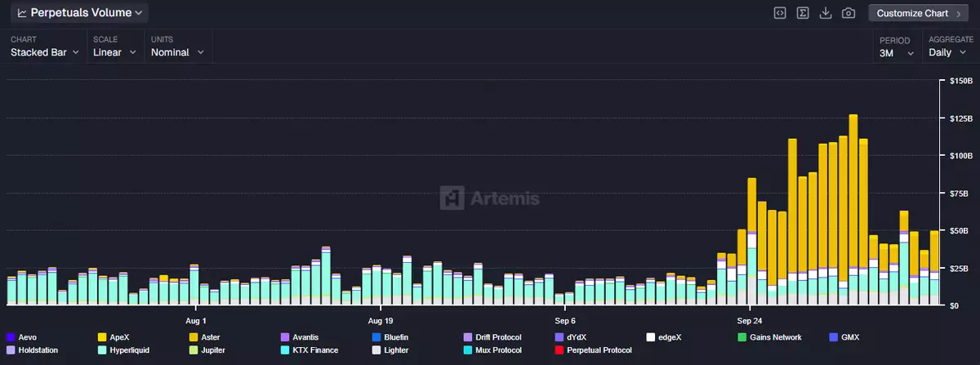Expand the Units Nominal dropdown

click(x=177, y=52)
